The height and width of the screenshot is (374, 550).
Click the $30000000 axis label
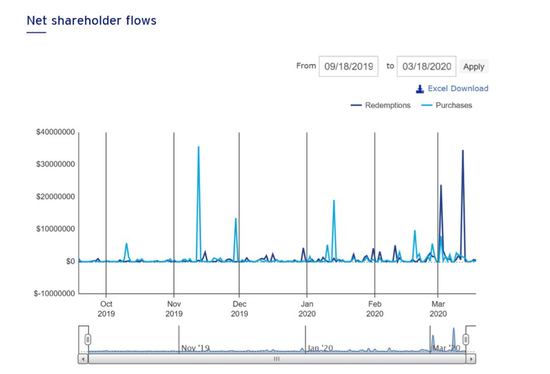click(x=55, y=164)
